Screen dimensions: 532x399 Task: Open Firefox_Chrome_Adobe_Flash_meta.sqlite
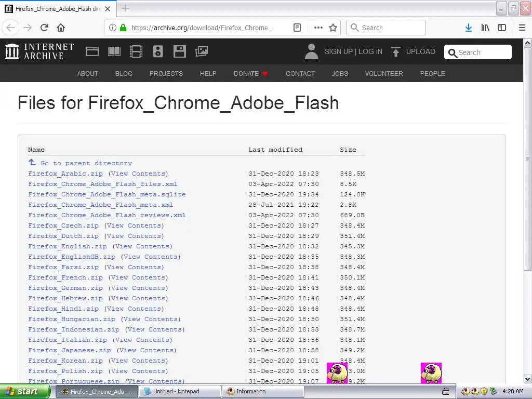point(107,194)
